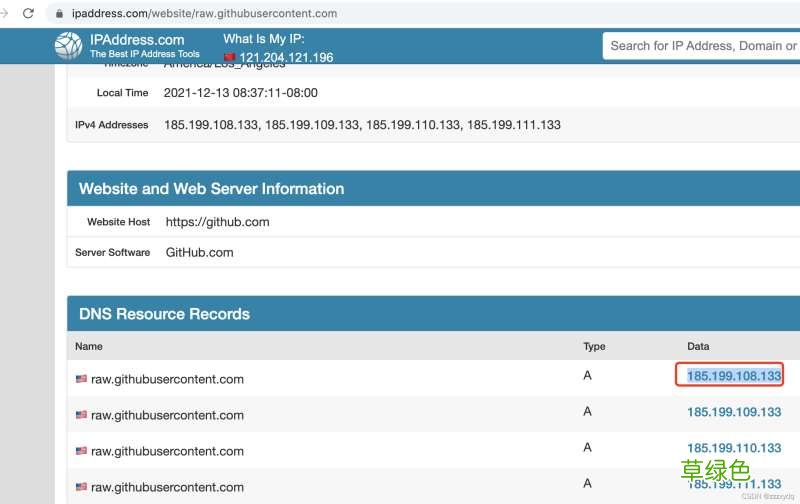This screenshot has height=504, width=800.
Task: Click the US flag icon beside 185.199.108.133 row
Action: (x=81, y=379)
